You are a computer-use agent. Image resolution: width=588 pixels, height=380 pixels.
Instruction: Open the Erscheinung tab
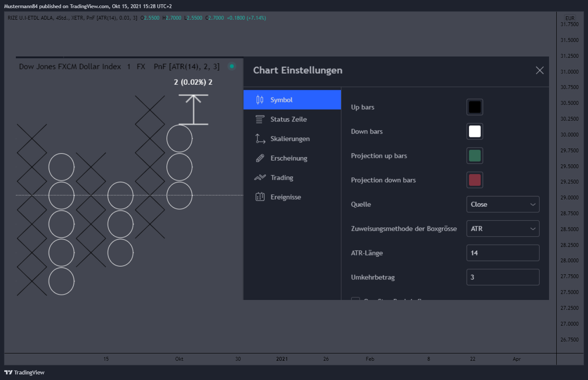[x=292, y=158]
